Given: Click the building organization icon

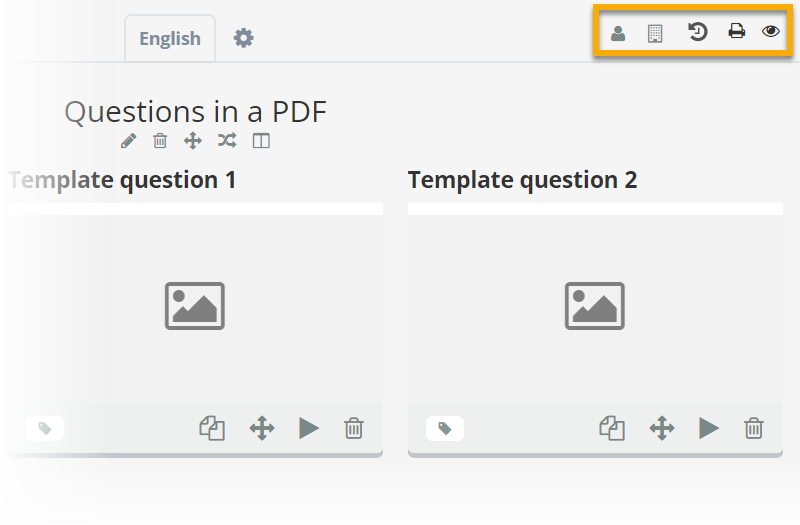Looking at the screenshot, I should tap(655, 34).
